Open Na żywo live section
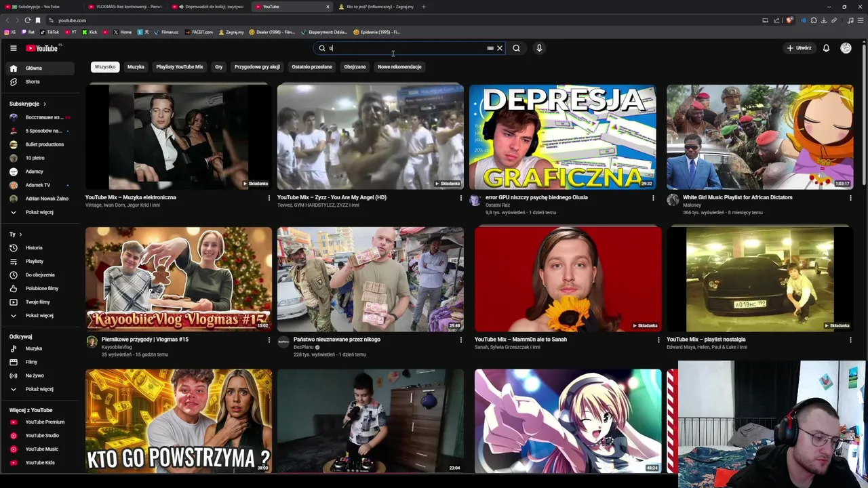Screen dimensions: 868x488 pos(41,375)
